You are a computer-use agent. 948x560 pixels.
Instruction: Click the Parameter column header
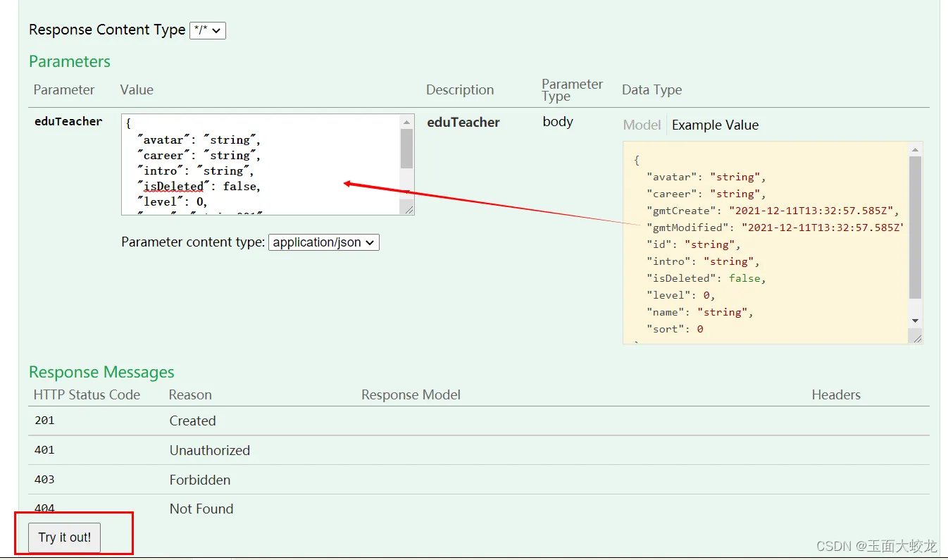coord(64,90)
